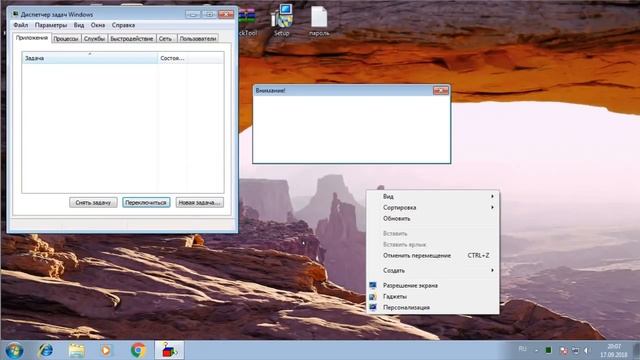Image resolution: width=640 pixels, height=360 pixels.
Task: Select the Setup desktop icon
Action: [282, 20]
